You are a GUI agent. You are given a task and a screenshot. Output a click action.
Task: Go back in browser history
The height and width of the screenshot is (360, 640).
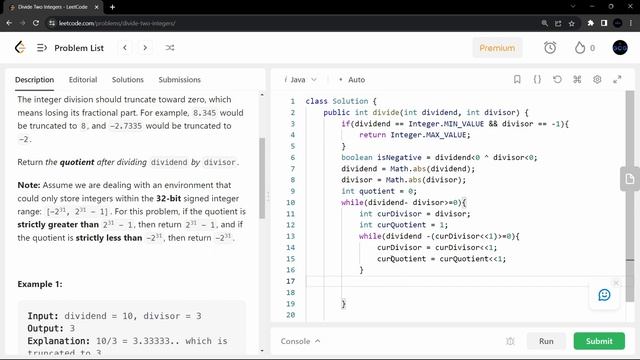pyautogui.click(x=9, y=23)
